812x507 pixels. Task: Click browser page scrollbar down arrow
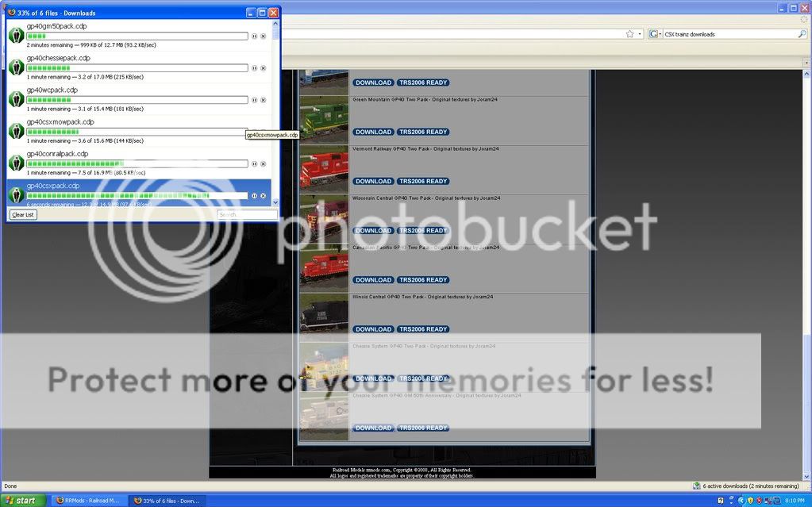click(x=806, y=476)
